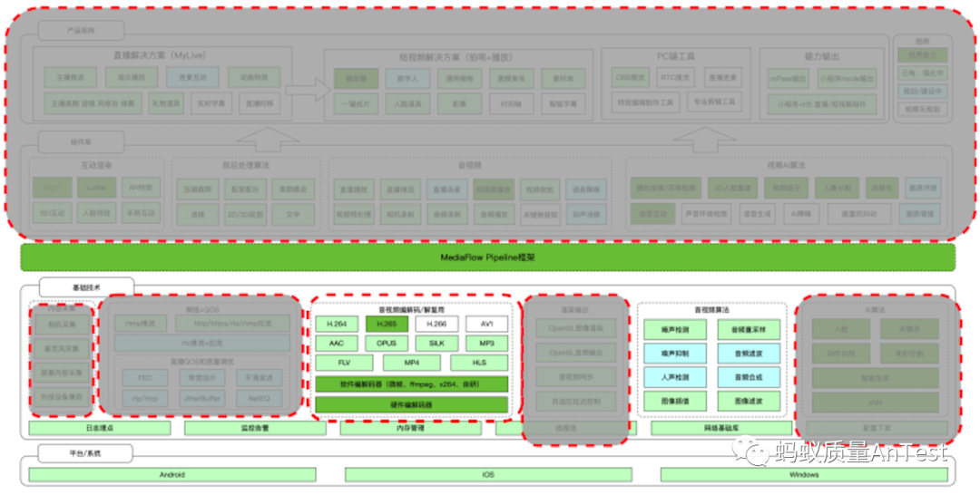Select the 内存管理 bar
The image size is (980, 495).
click(411, 428)
